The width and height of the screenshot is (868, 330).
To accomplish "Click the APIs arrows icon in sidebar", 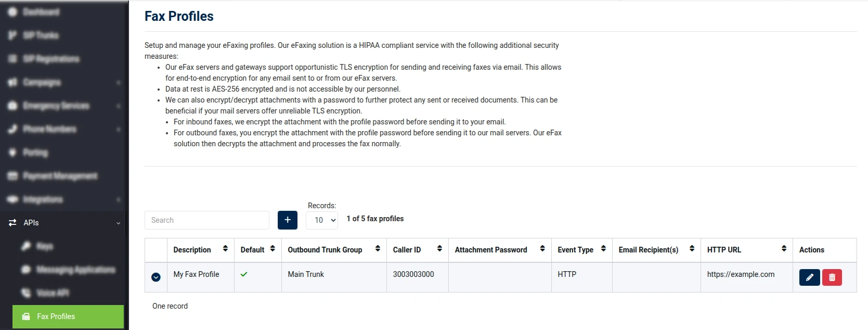I will 12,223.
